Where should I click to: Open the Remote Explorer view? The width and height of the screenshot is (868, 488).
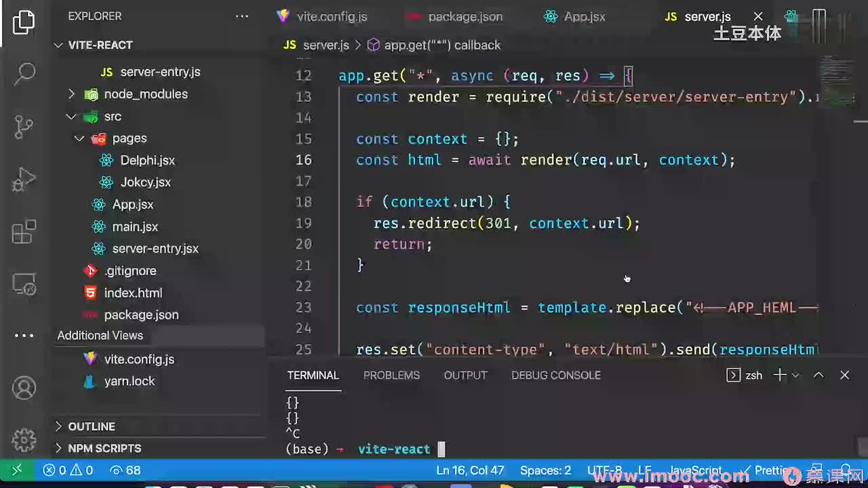(24, 285)
